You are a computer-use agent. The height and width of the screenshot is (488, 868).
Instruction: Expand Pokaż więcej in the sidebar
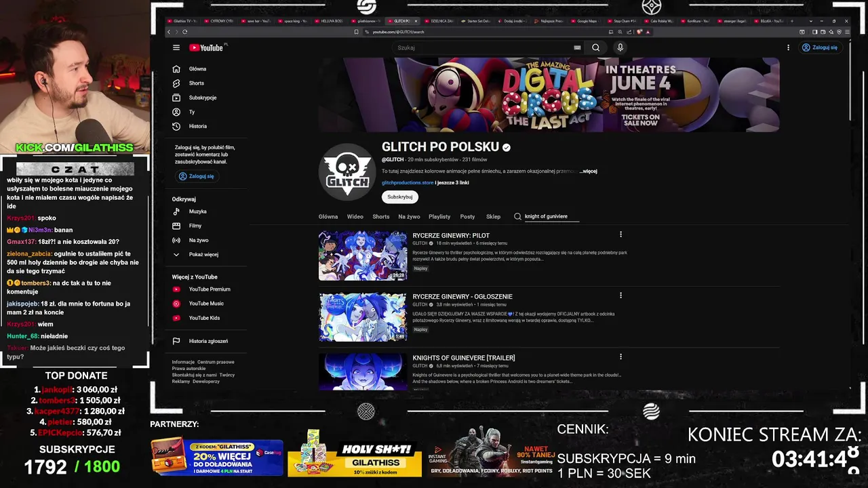(x=206, y=254)
